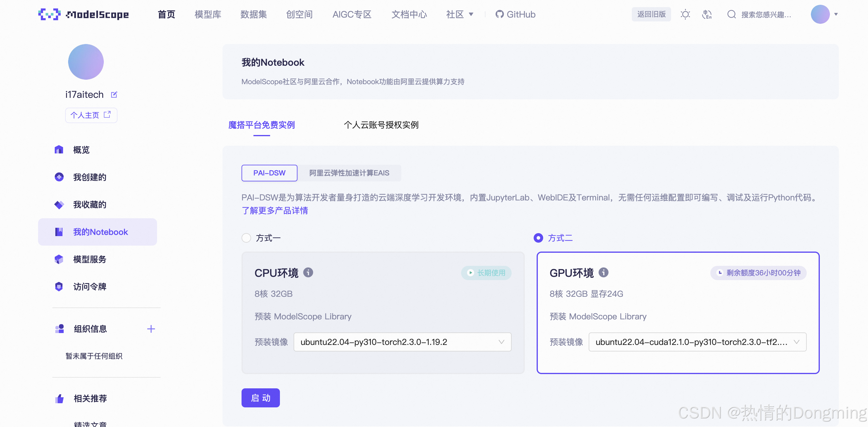Click the info icon next to CPU环境
The height and width of the screenshot is (427, 868).
click(x=308, y=272)
